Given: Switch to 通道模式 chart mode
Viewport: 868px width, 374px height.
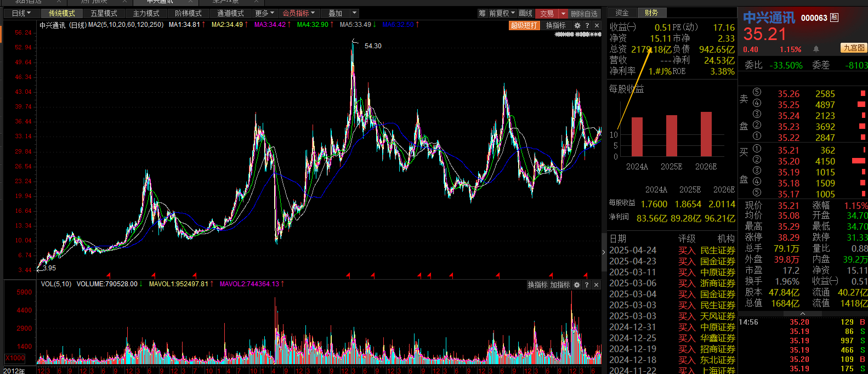Looking at the screenshot, I should [230, 13].
